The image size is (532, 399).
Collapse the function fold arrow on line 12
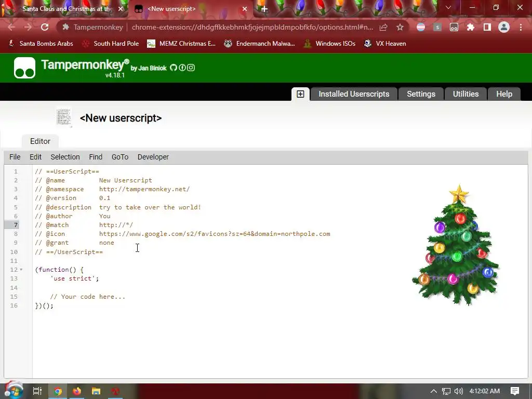[x=21, y=270]
